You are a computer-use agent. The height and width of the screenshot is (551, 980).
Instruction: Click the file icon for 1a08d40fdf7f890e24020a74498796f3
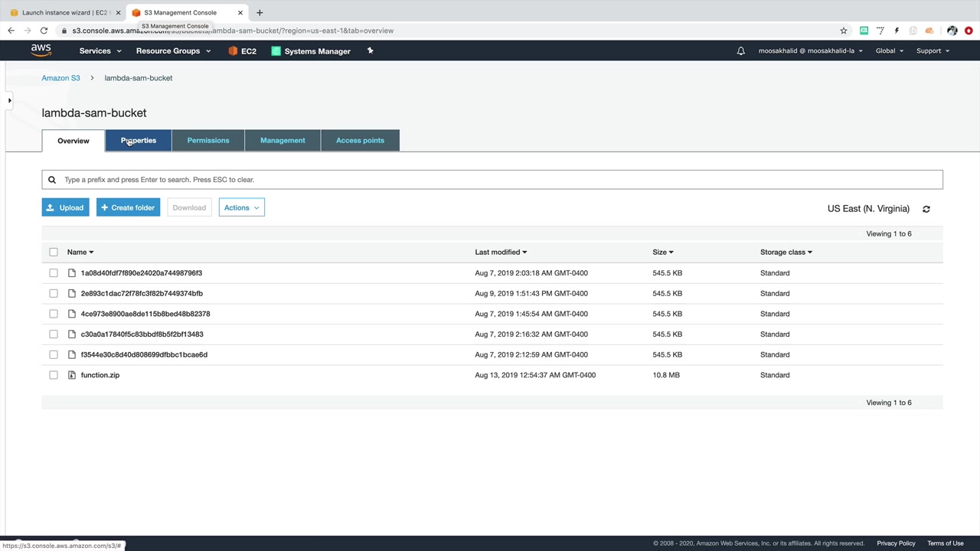pos(72,273)
